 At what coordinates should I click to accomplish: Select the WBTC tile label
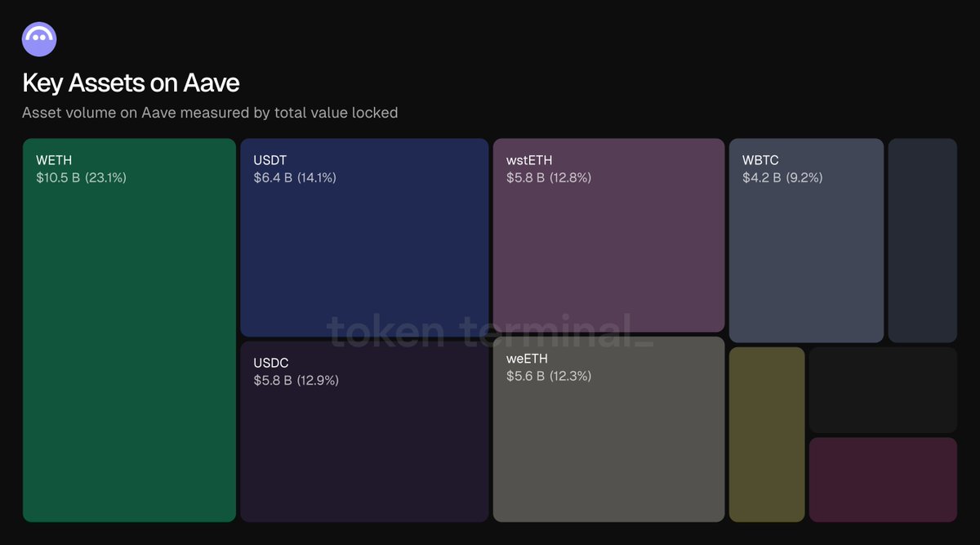[760, 160]
